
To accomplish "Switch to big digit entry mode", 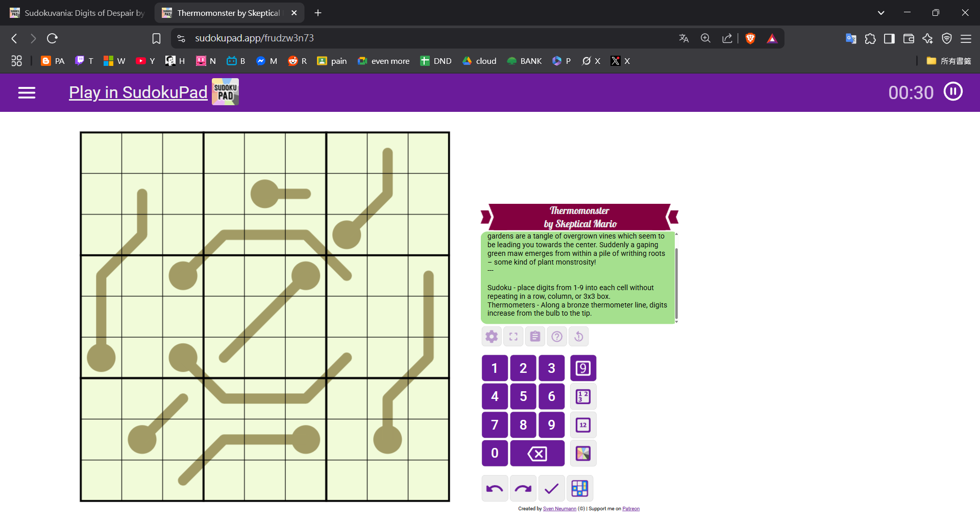I will pos(583,368).
